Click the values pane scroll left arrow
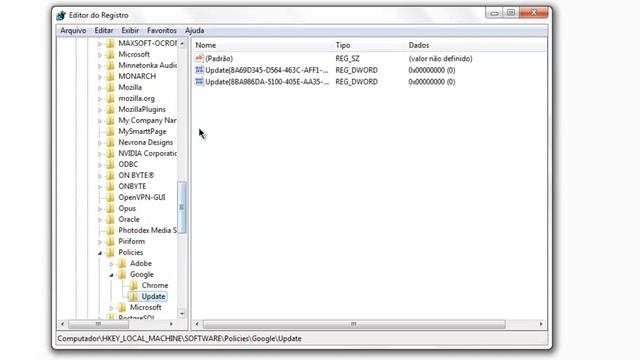The image size is (640, 360). [x=197, y=324]
